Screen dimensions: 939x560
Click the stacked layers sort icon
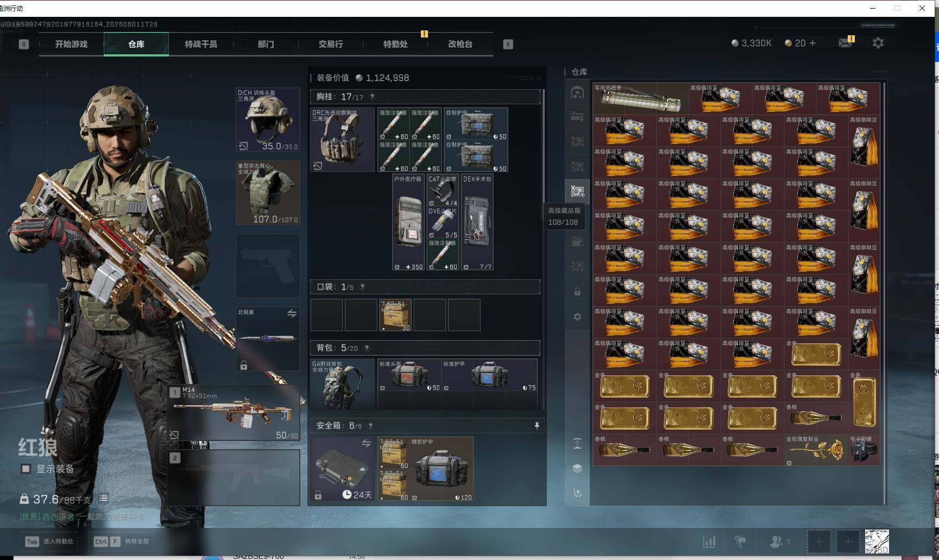577,468
